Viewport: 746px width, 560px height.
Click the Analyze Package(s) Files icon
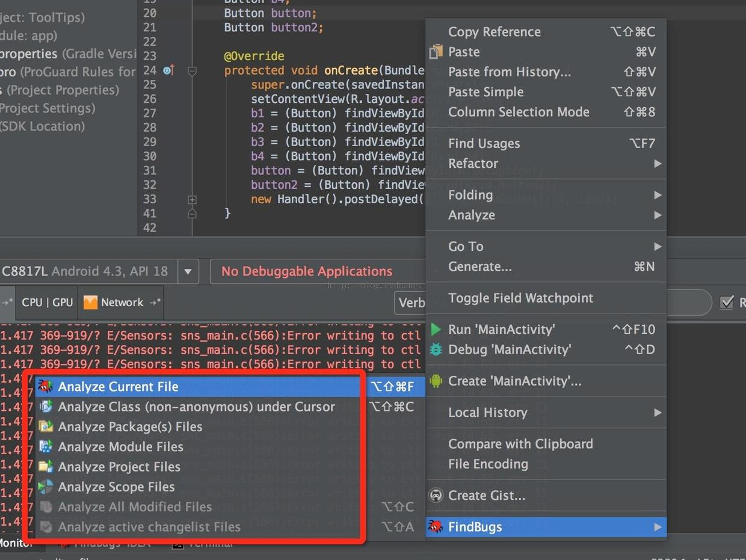pos(46,426)
